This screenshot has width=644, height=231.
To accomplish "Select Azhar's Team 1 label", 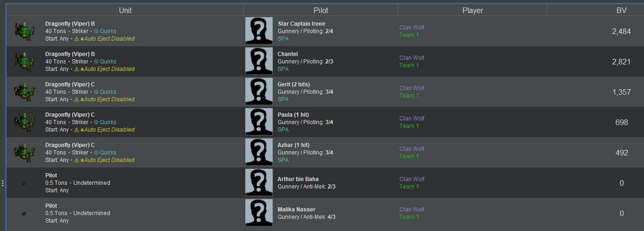I will click(409, 156).
